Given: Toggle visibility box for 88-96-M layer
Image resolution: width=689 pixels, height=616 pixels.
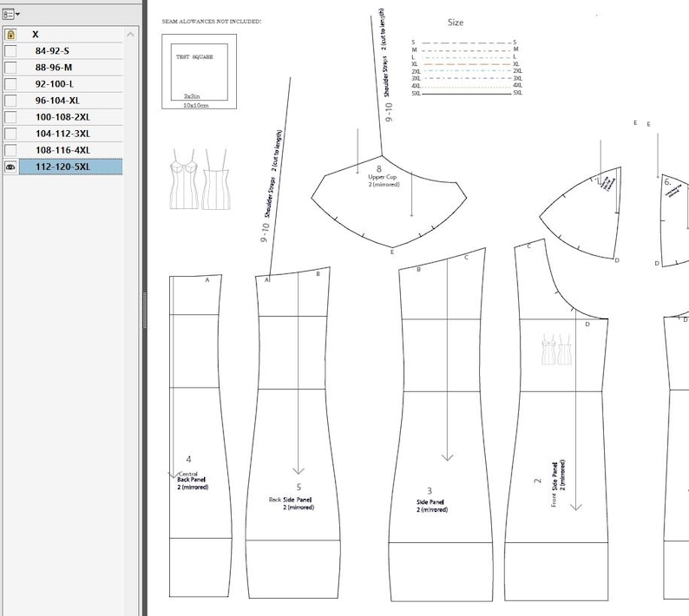Looking at the screenshot, I should 10,68.
